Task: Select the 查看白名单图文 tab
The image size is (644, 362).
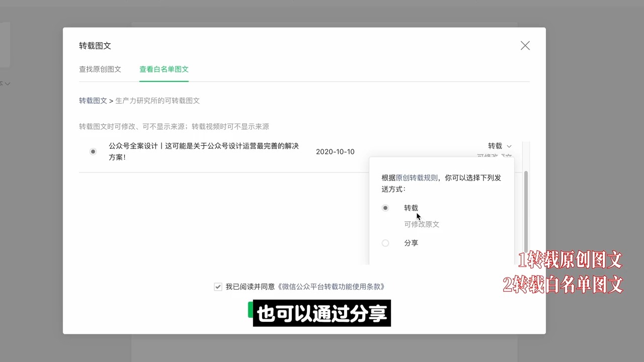Action: (x=164, y=69)
